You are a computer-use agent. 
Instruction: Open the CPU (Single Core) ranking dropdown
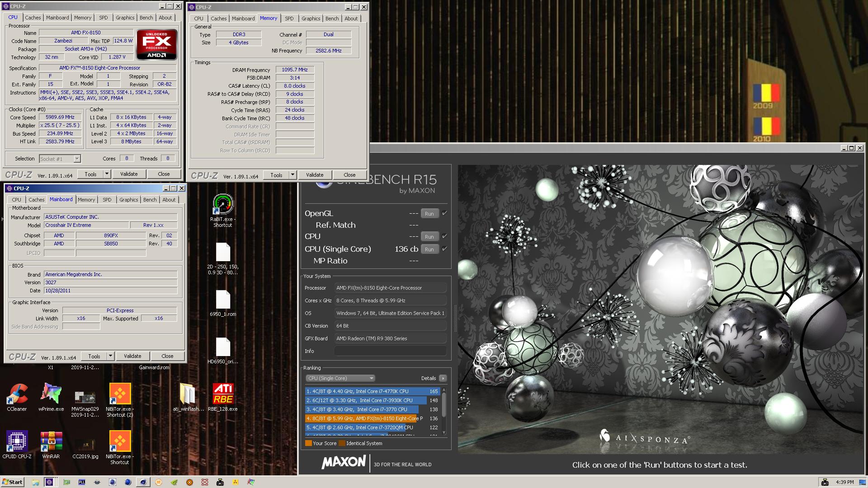(341, 378)
